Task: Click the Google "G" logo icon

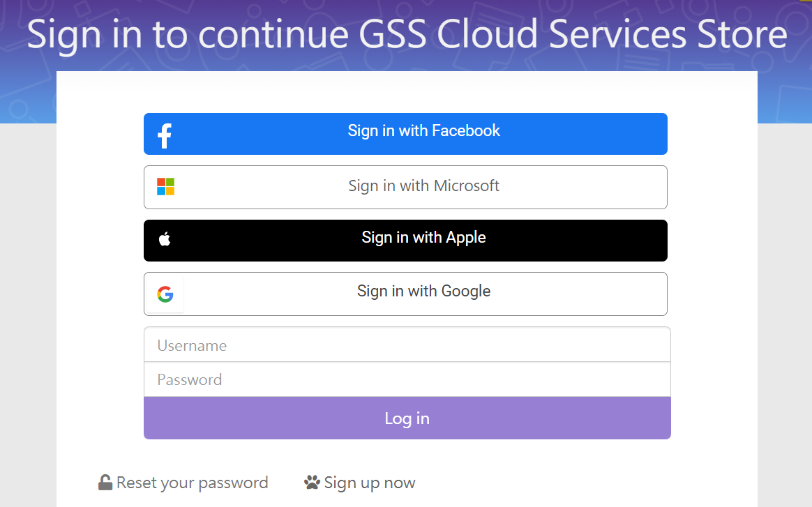Action: [x=165, y=294]
